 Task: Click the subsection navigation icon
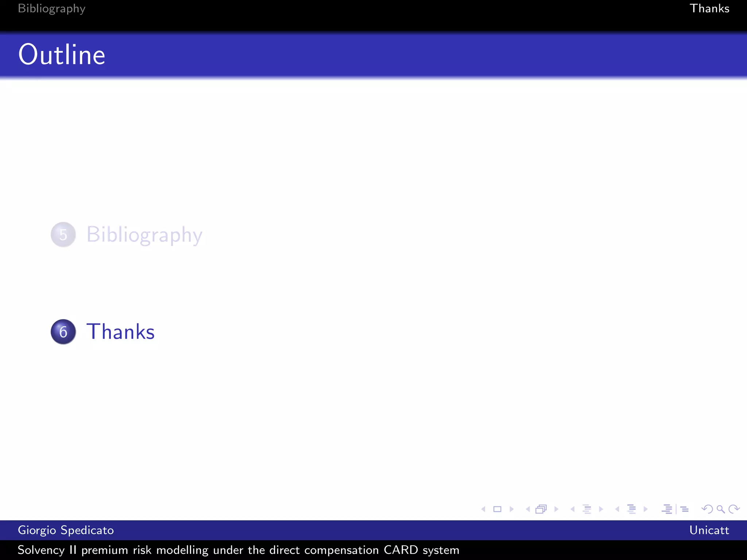pyautogui.click(x=587, y=509)
